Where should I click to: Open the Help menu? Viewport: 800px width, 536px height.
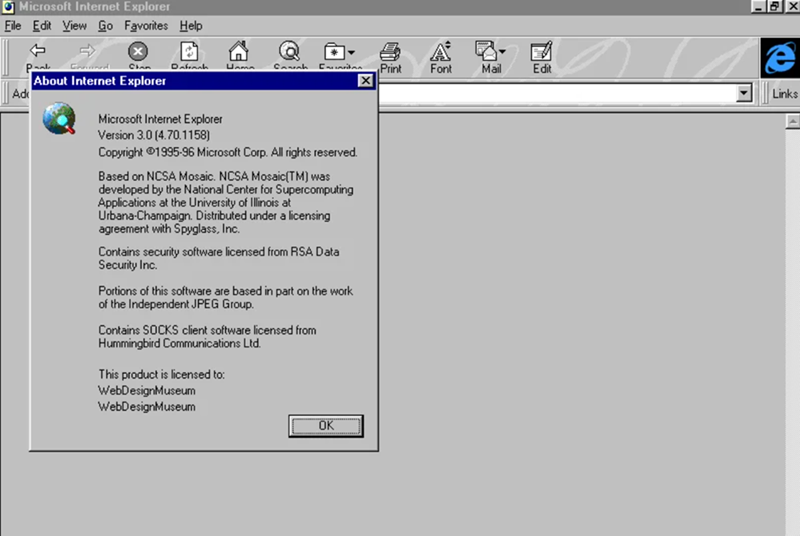click(x=191, y=25)
